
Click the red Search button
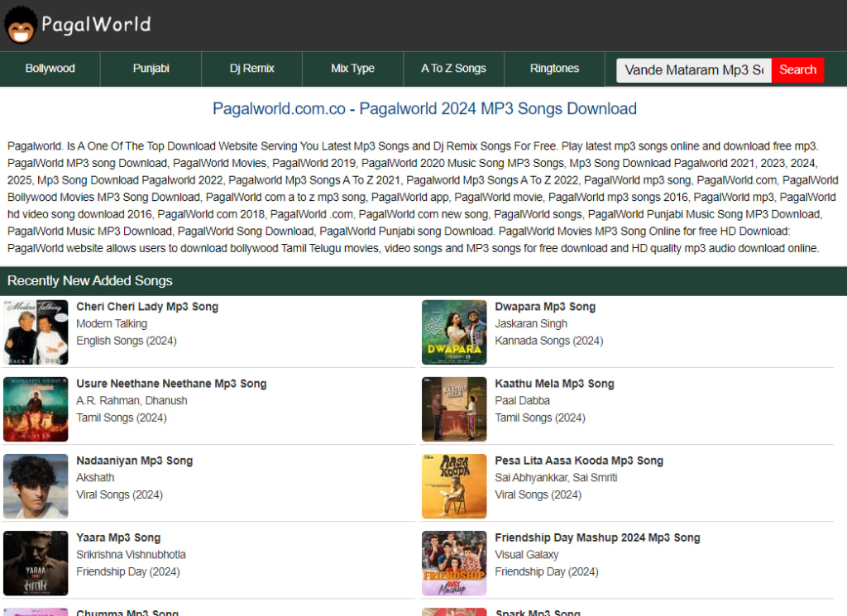[x=798, y=70]
